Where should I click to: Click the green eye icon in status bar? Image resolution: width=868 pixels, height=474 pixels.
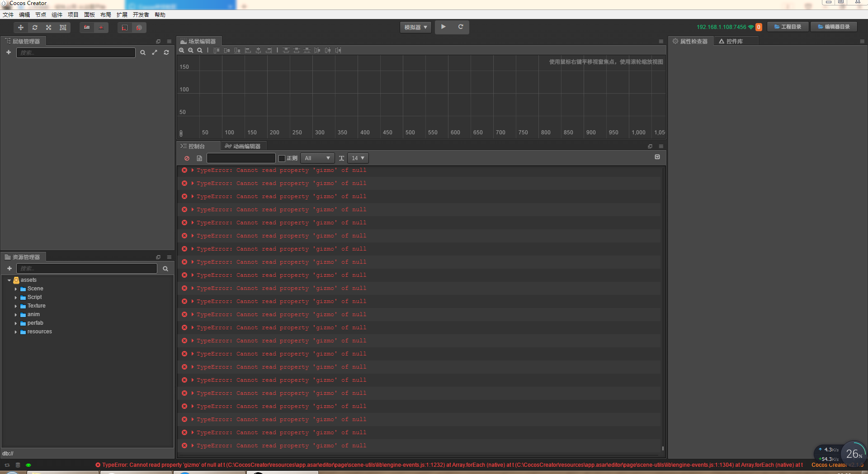tap(28, 465)
